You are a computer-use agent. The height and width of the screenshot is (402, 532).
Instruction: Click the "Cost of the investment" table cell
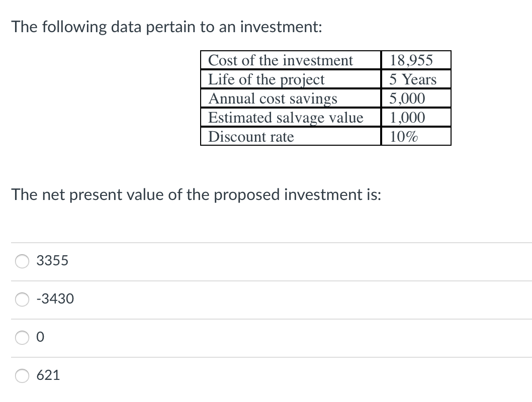pyautogui.click(x=281, y=60)
